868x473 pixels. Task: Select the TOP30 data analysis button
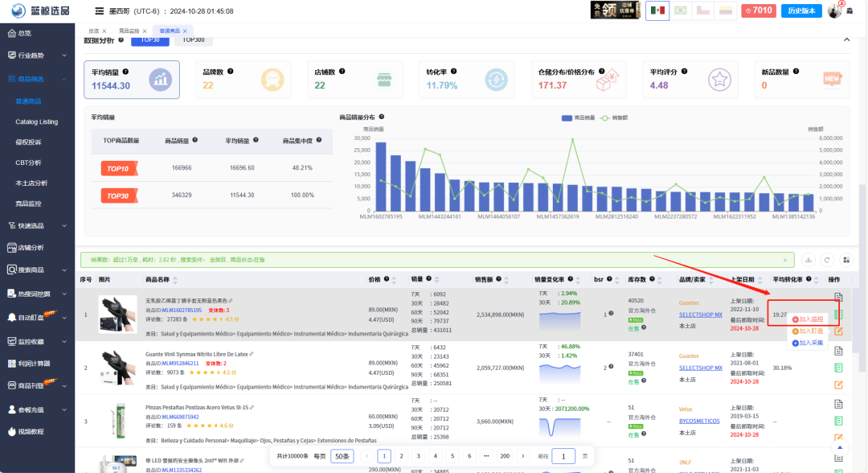click(150, 40)
